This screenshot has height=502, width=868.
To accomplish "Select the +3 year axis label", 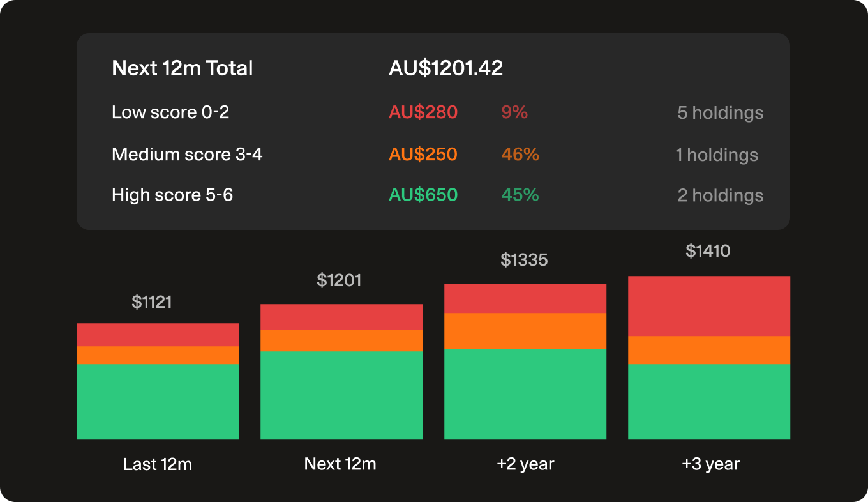I will (710, 464).
